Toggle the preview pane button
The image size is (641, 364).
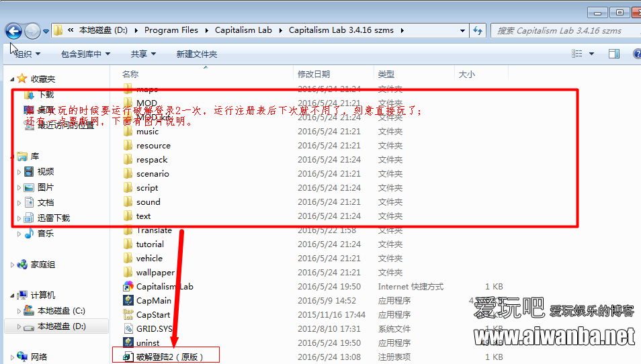pyautogui.click(x=613, y=54)
